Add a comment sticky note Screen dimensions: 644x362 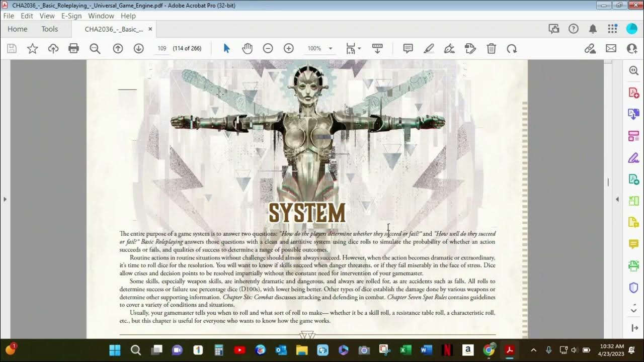point(408,48)
